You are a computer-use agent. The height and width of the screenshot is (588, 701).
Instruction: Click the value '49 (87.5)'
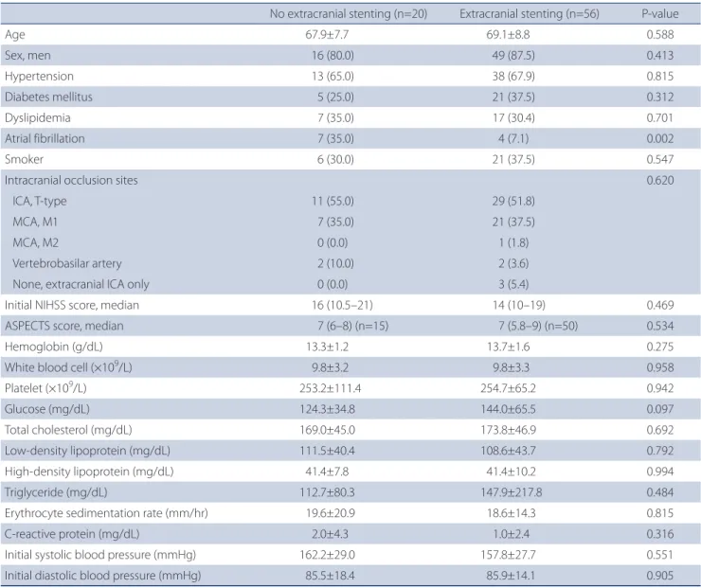coord(513,56)
